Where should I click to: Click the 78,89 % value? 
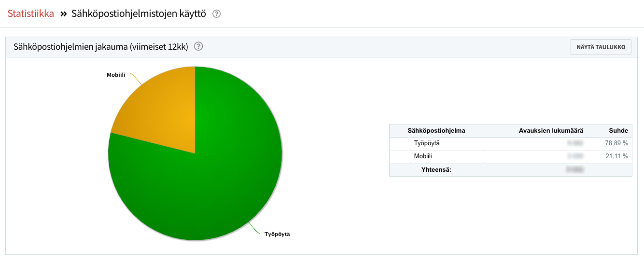616,143
